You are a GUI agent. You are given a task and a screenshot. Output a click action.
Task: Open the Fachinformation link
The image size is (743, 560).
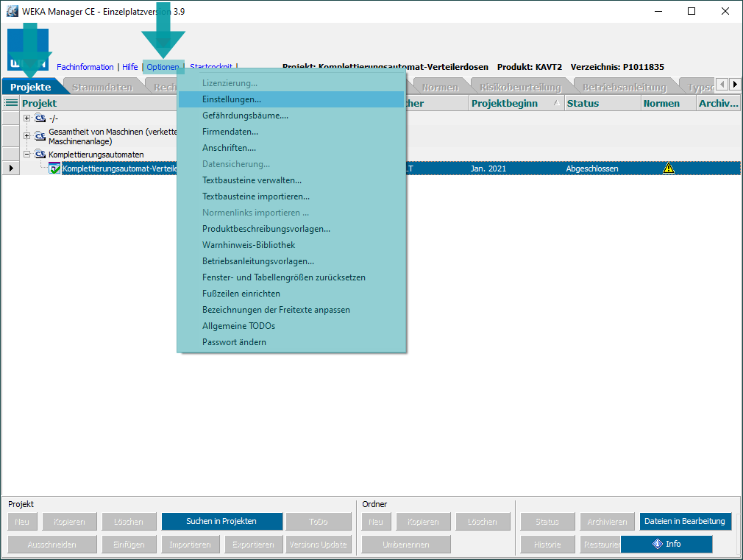[x=85, y=67]
